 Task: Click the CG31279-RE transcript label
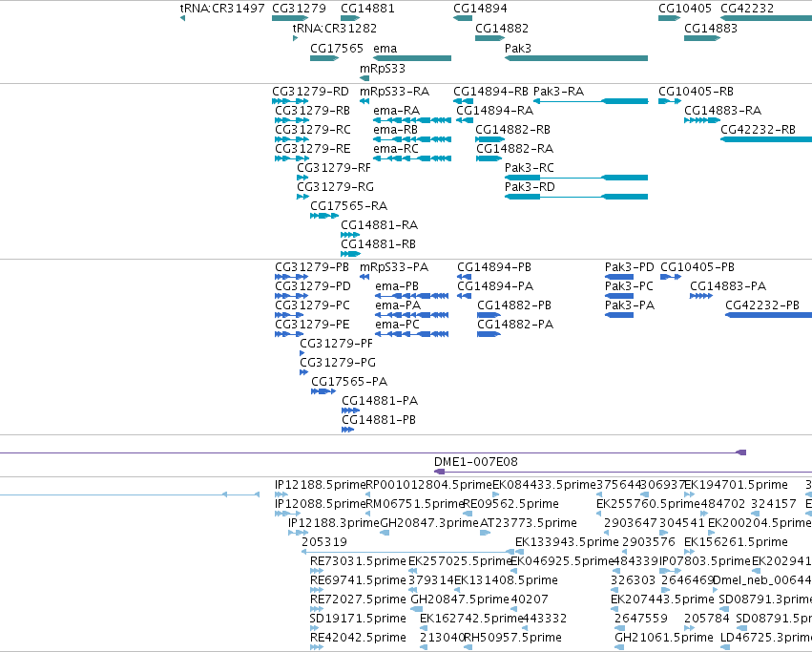(313, 149)
